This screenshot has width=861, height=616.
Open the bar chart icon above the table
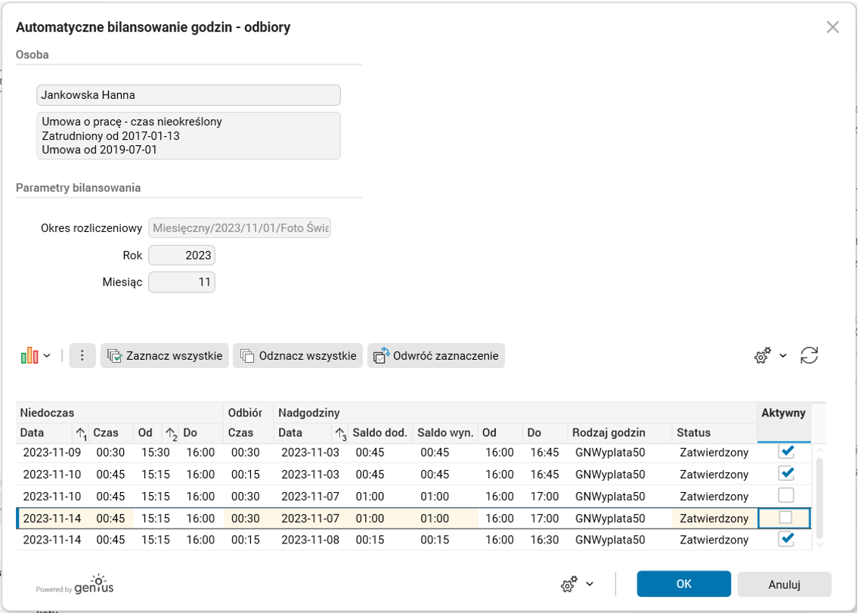[x=29, y=355]
